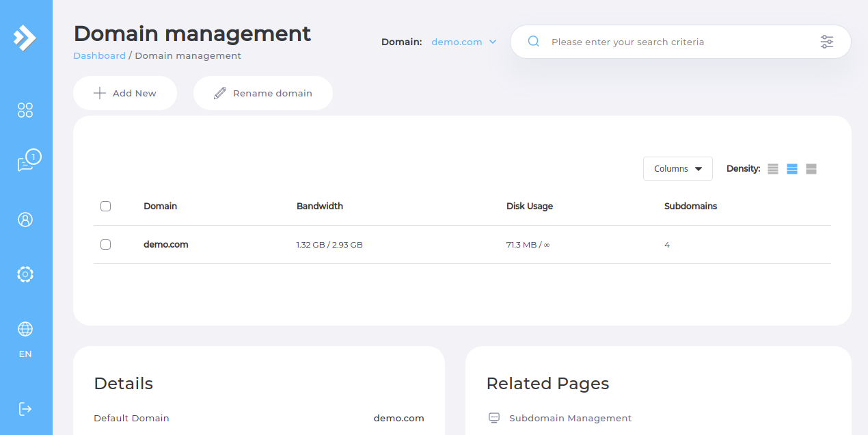Click Add New button
Viewport: 868px width, 435px height.
coord(125,93)
